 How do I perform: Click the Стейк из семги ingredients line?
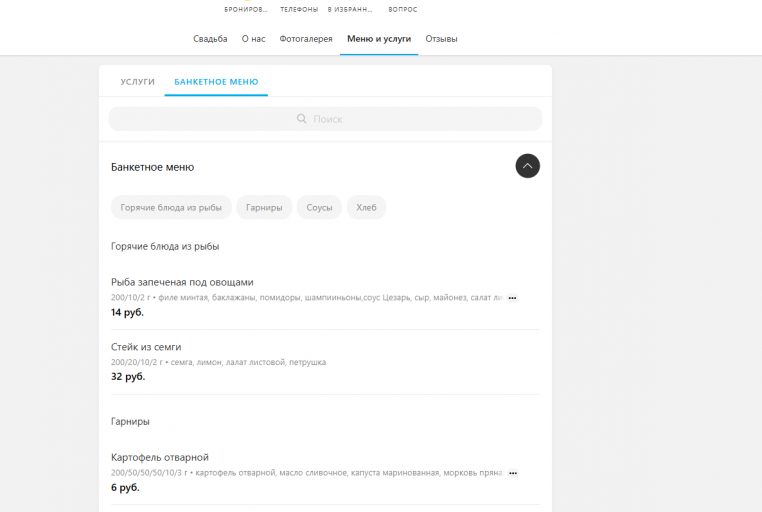[218, 362]
